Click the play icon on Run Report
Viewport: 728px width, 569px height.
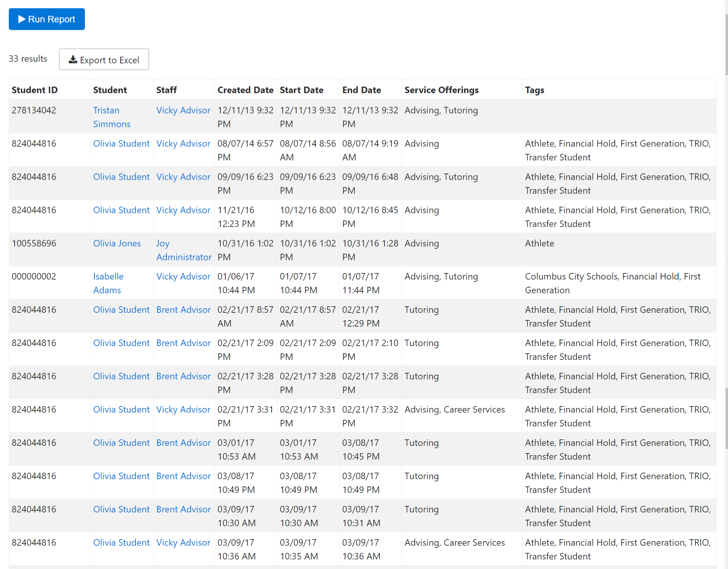coord(22,19)
